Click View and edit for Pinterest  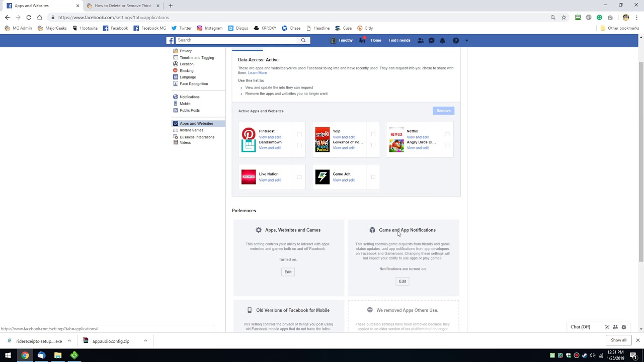[270, 137]
